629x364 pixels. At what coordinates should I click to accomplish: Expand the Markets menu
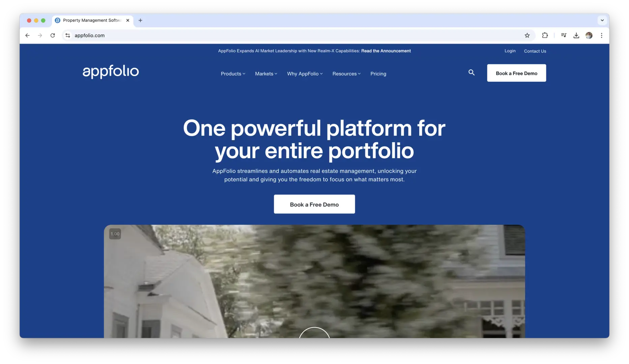click(x=266, y=74)
